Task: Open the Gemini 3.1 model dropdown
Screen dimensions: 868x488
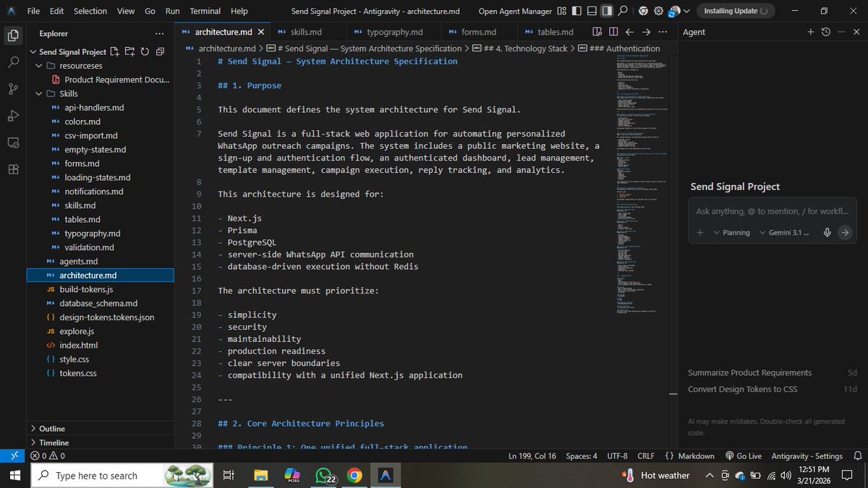Action: click(x=784, y=232)
